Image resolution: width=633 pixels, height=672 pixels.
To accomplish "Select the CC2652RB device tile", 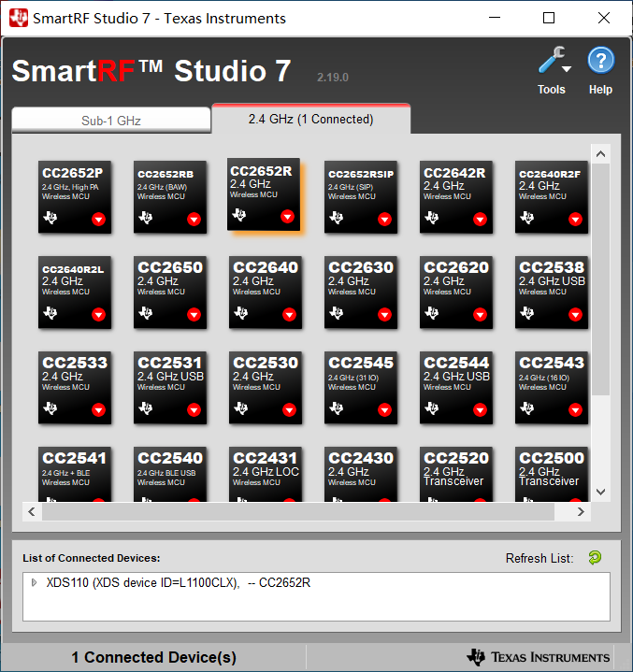I will tap(170, 196).
